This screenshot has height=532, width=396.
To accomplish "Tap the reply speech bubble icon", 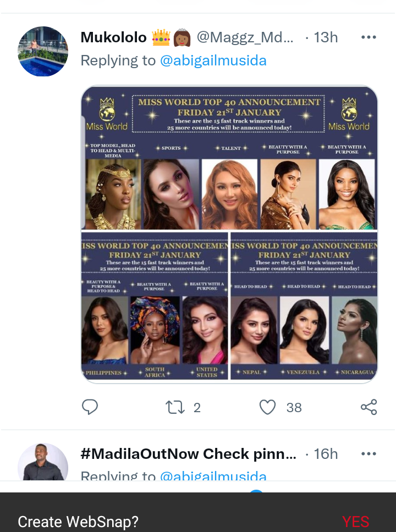I will tap(90, 407).
